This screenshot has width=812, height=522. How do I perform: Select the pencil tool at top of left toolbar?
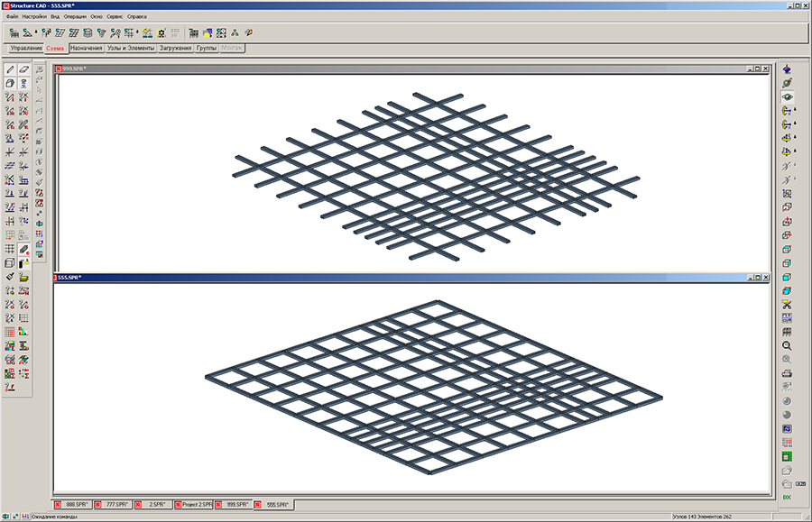10,69
